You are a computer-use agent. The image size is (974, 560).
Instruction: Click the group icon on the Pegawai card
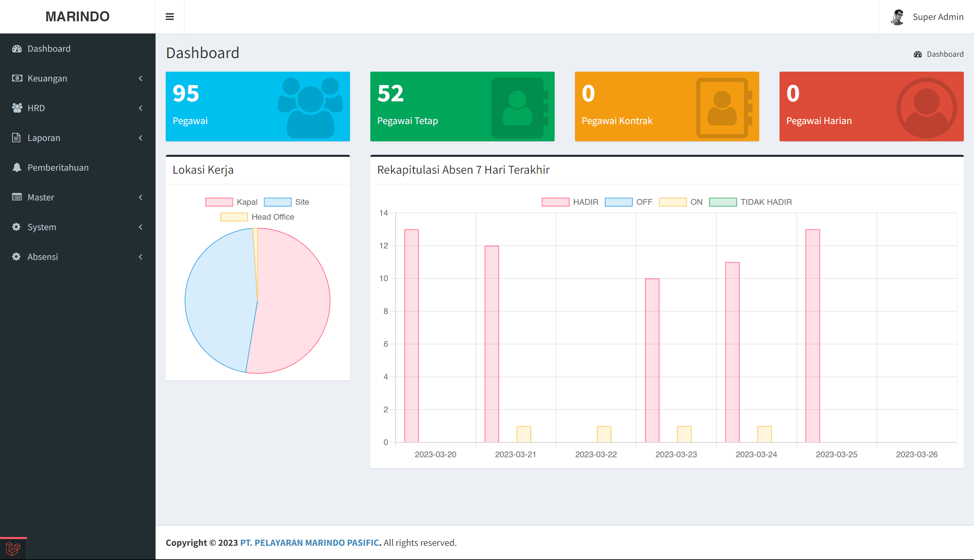(310, 107)
